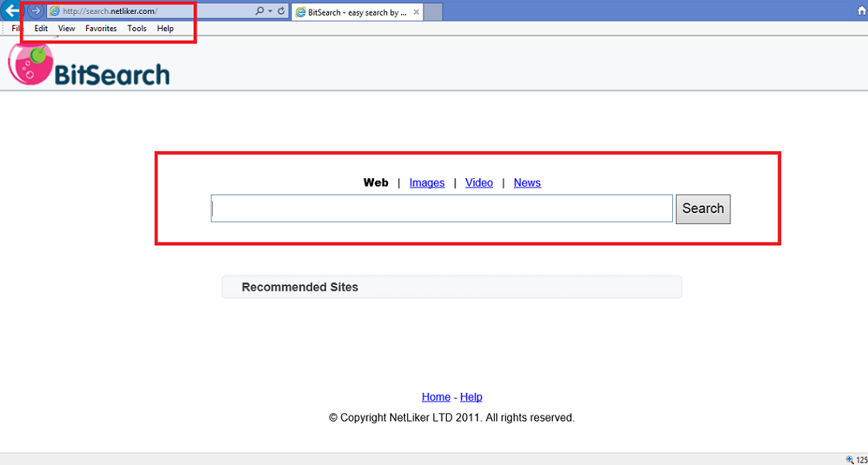Open the Edit menu

(x=41, y=28)
